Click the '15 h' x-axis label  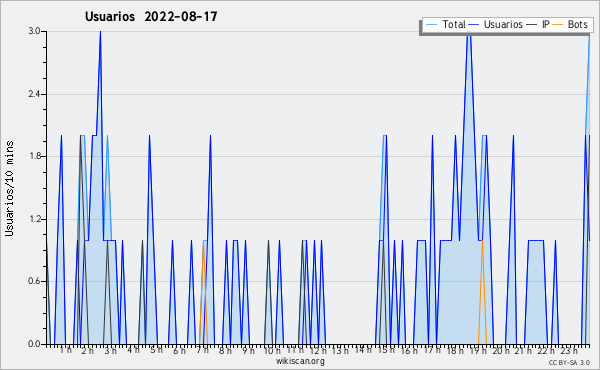pyautogui.click(x=386, y=350)
